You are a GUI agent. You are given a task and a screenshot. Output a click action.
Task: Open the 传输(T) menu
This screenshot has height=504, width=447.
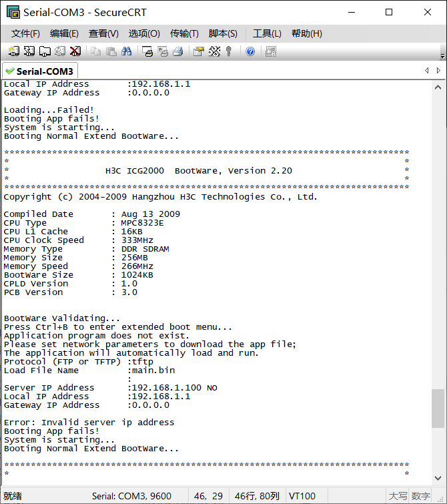184,33
